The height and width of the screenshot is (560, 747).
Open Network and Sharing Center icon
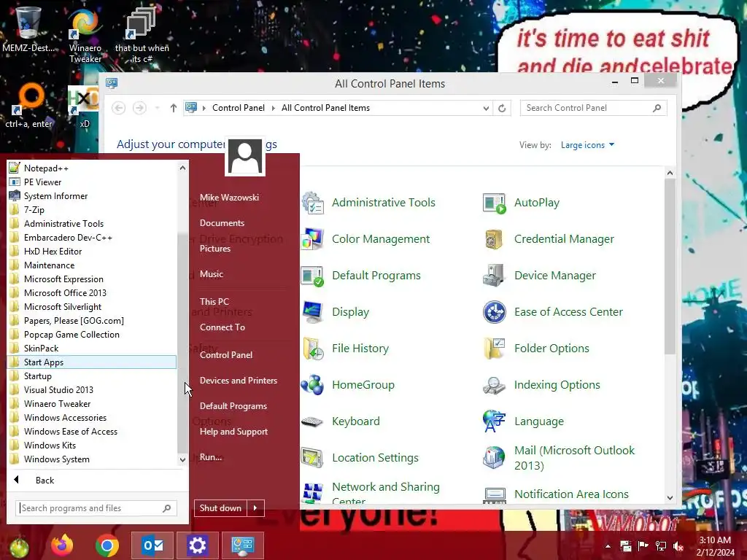point(312,494)
